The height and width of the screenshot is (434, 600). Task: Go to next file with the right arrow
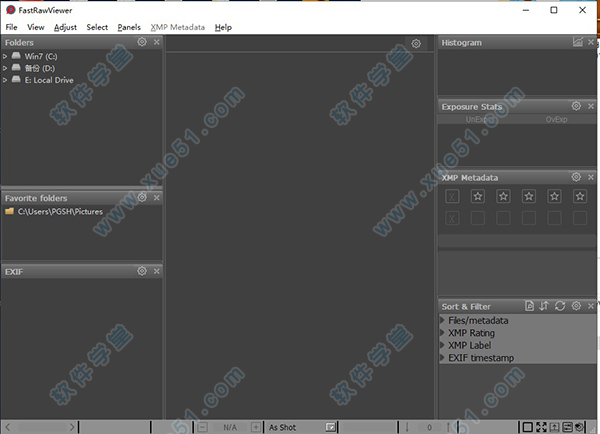[x=72, y=427]
